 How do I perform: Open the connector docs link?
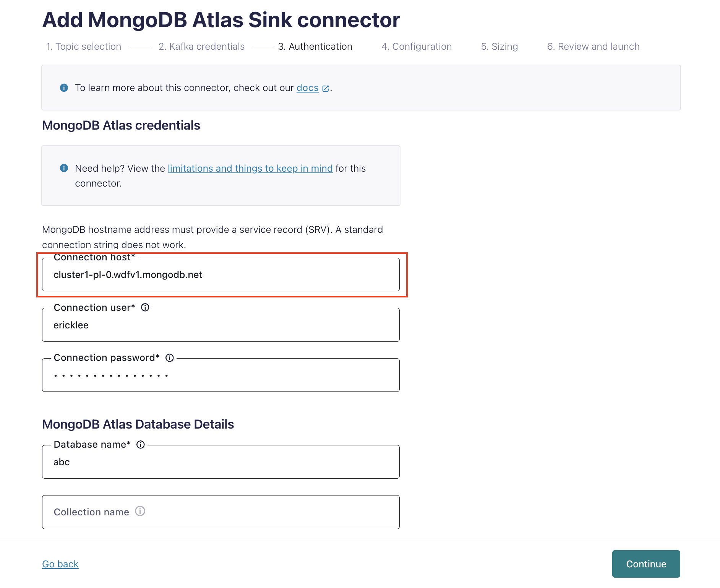[x=307, y=88]
